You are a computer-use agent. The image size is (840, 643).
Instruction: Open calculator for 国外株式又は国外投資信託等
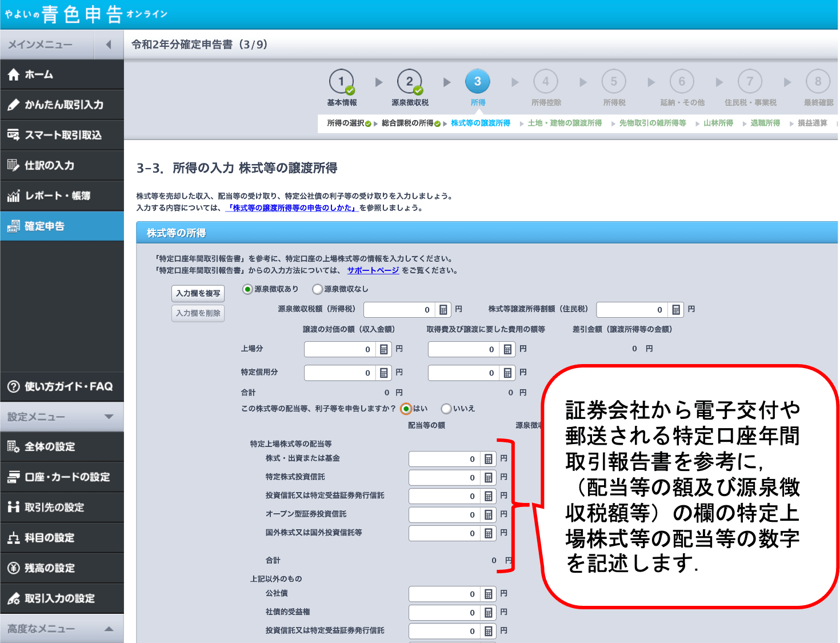click(488, 533)
